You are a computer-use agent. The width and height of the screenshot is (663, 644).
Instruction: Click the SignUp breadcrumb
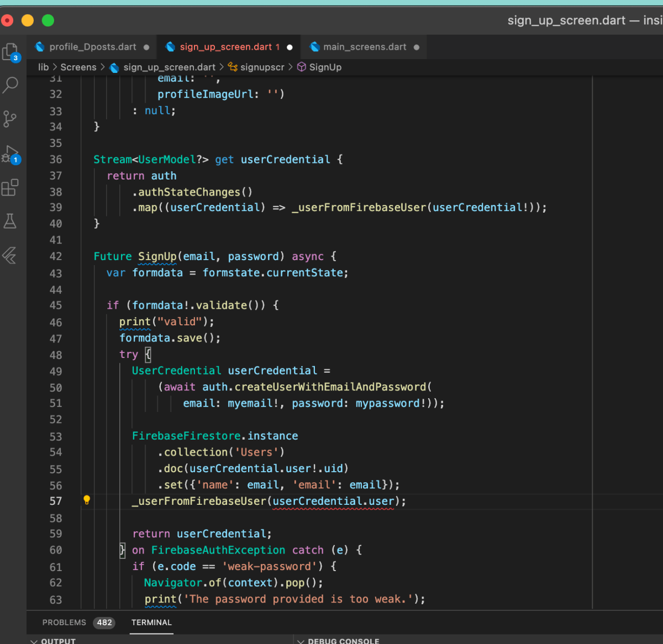[325, 67]
